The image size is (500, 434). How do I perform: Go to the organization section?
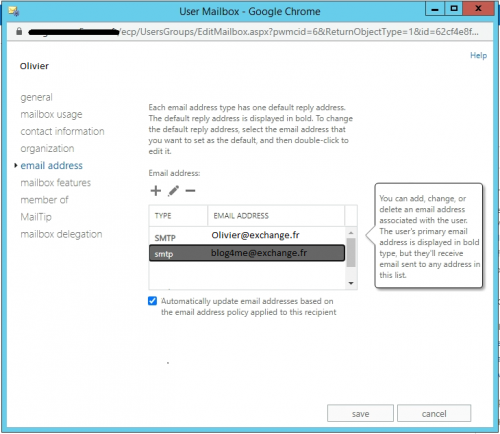(47, 148)
